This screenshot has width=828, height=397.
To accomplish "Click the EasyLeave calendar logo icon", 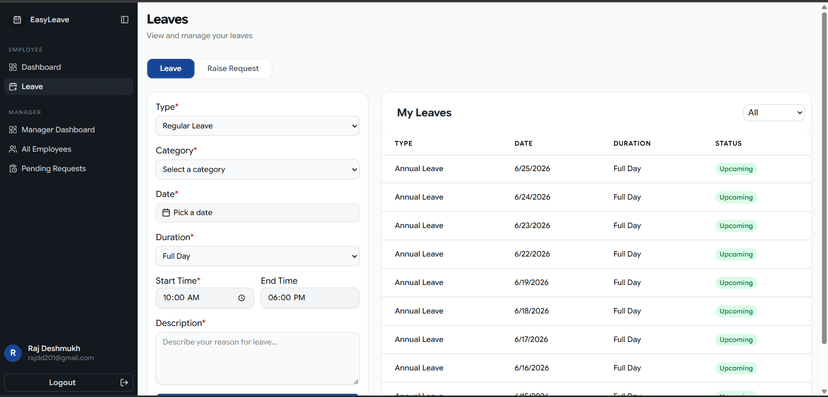I will coord(17,20).
